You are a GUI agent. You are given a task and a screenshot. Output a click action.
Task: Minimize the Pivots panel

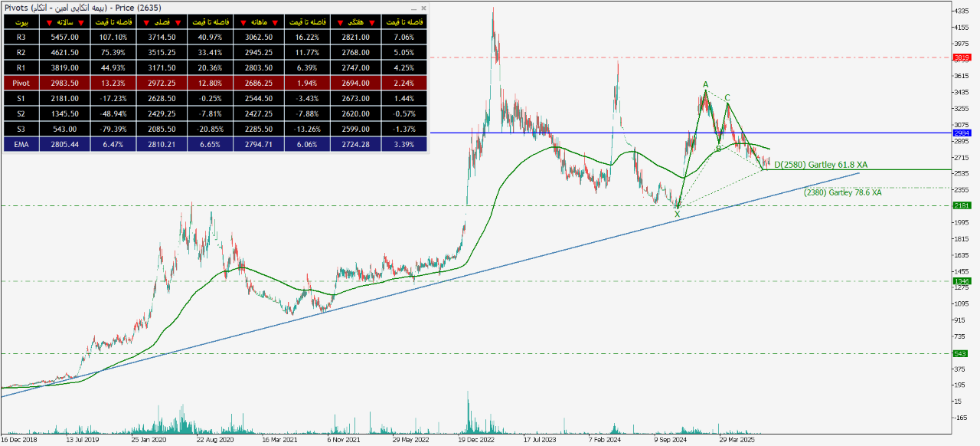[414, 8]
